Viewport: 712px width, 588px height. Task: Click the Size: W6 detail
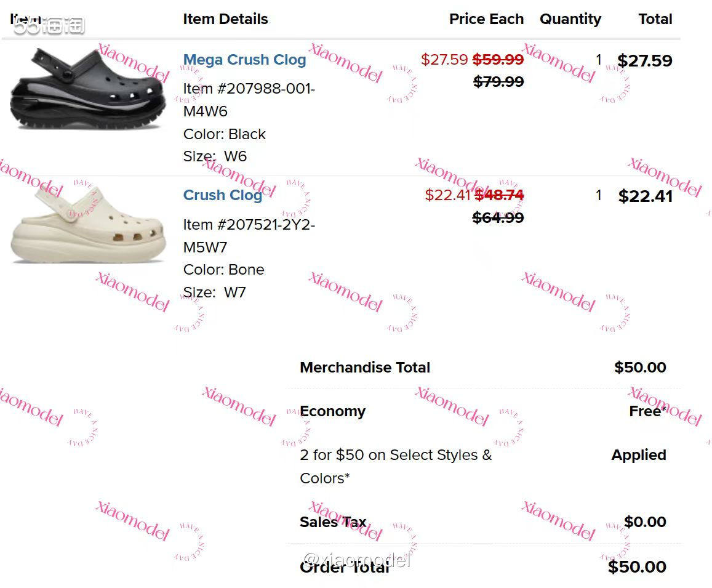pyautogui.click(x=215, y=156)
